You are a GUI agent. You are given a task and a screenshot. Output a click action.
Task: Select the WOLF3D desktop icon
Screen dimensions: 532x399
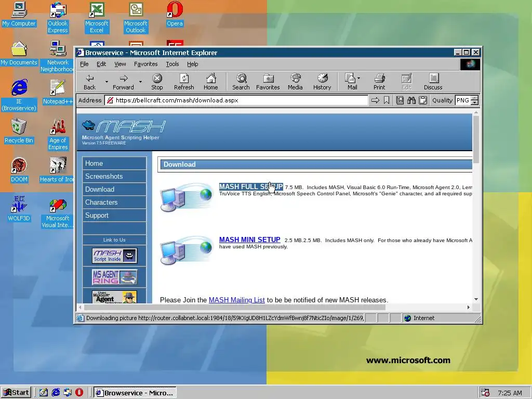(19, 209)
